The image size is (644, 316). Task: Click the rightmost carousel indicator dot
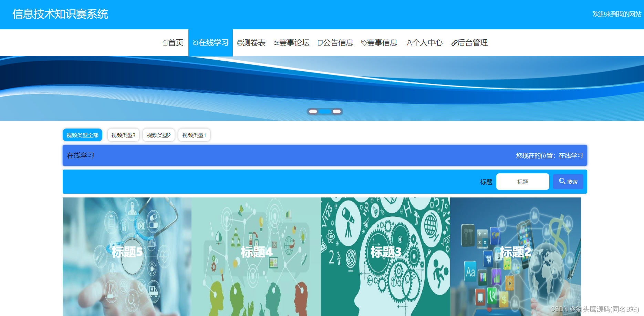coord(337,111)
